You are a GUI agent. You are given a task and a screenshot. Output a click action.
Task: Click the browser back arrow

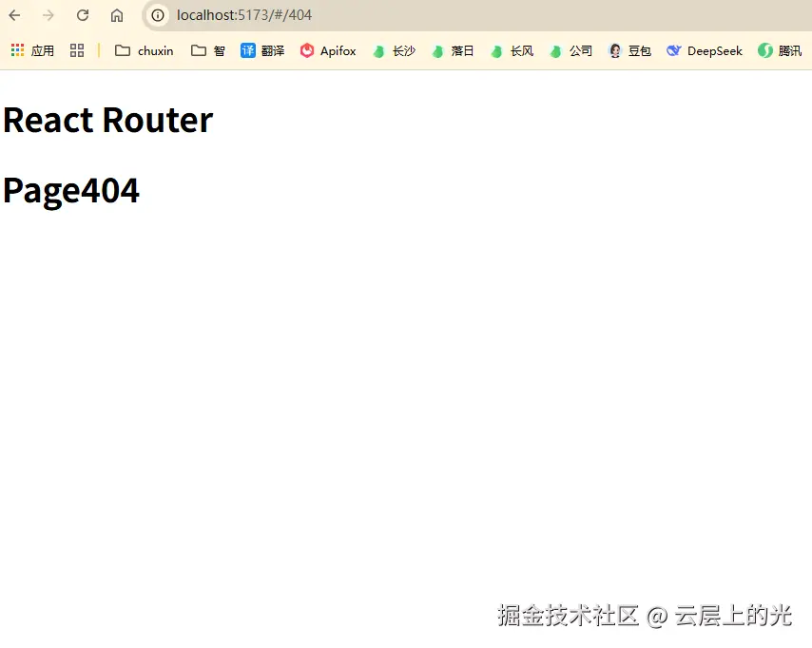coord(14,15)
